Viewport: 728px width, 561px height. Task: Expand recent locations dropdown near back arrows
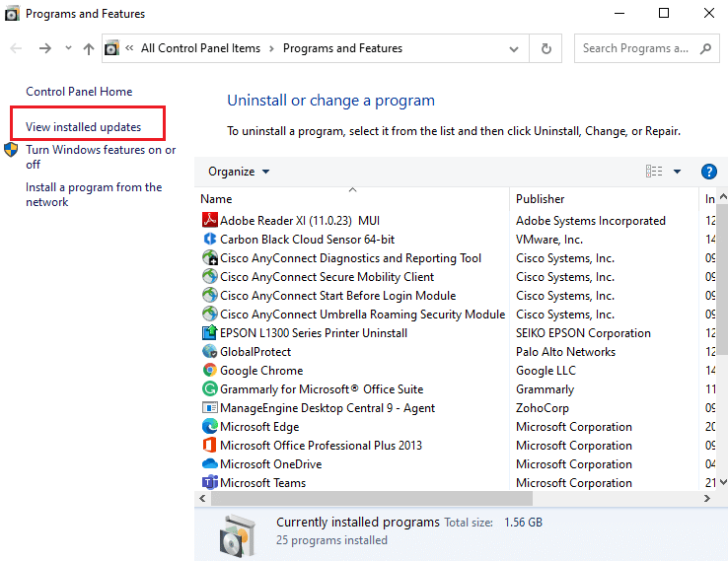(x=68, y=48)
